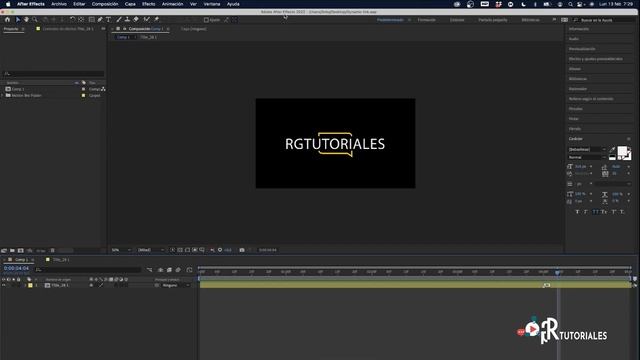This screenshot has width=640, height=360.
Task: Click the trash icon in Project panel
Action: pyautogui.click(x=52, y=250)
